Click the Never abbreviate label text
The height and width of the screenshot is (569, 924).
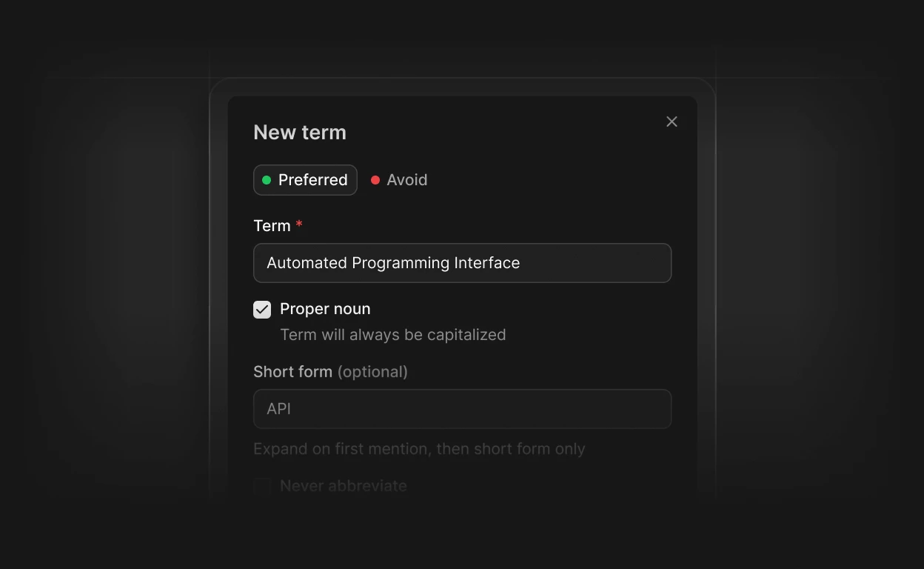tap(343, 486)
